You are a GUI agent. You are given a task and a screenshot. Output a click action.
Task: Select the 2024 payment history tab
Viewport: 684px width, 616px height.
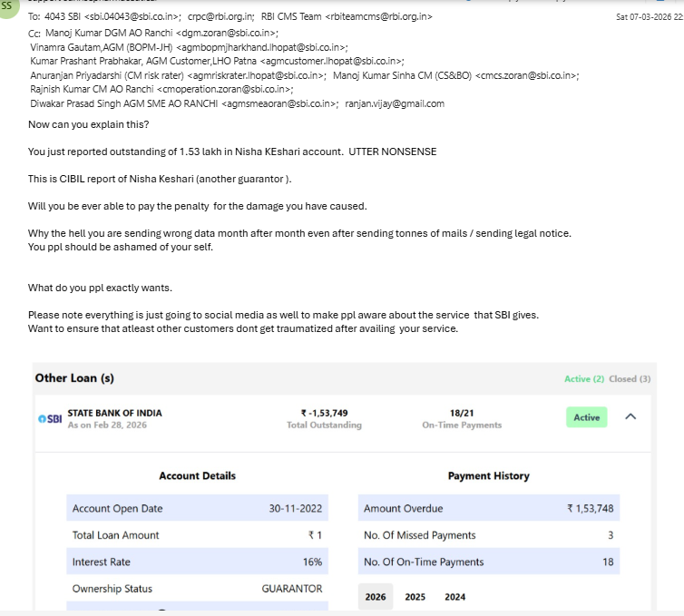tap(455, 596)
